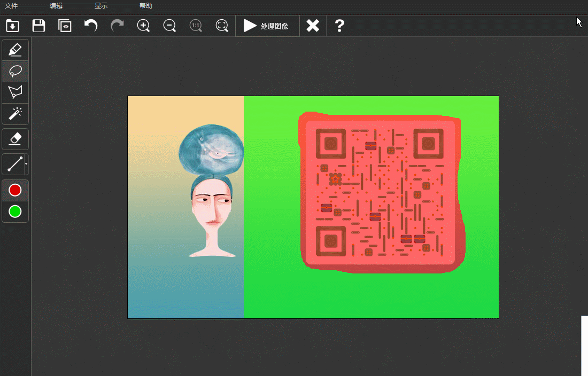Select the eraser tool
Image resolution: width=588 pixels, height=376 pixels.
(x=16, y=139)
